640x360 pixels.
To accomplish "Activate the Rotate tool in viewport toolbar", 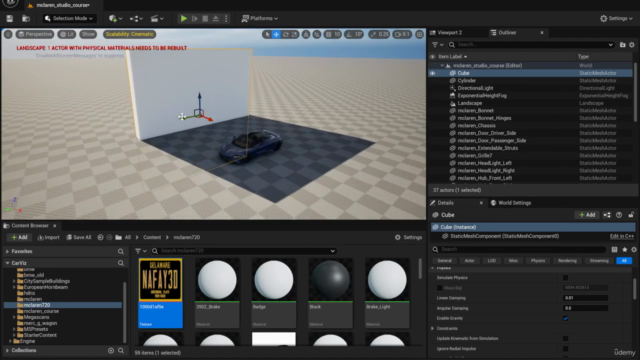I will click(x=285, y=34).
